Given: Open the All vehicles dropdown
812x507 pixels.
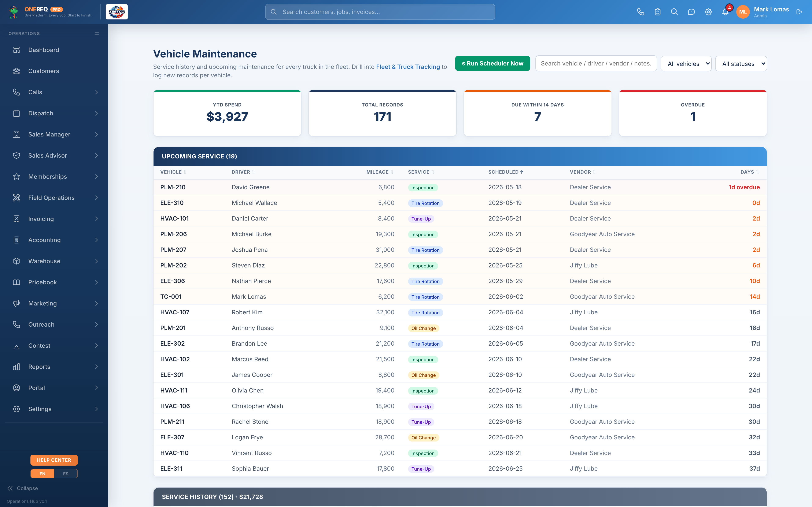Looking at the screenshot, I should [686, 64].
